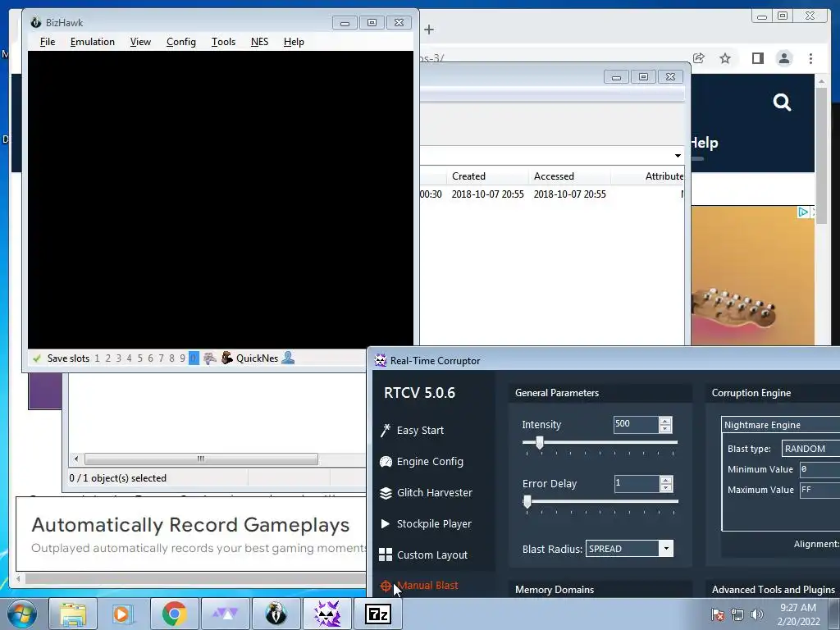The height and width of the screenshot is (630, 840).
Task: Open the Blast type RANDOM dropdown
Action: coord(810,449)
